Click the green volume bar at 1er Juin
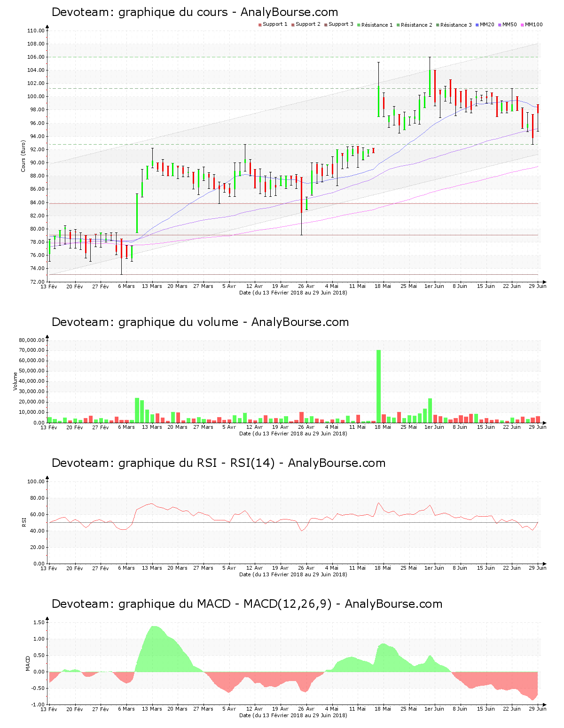This screenshot has height=728, width=564. (x=430, y=410)
